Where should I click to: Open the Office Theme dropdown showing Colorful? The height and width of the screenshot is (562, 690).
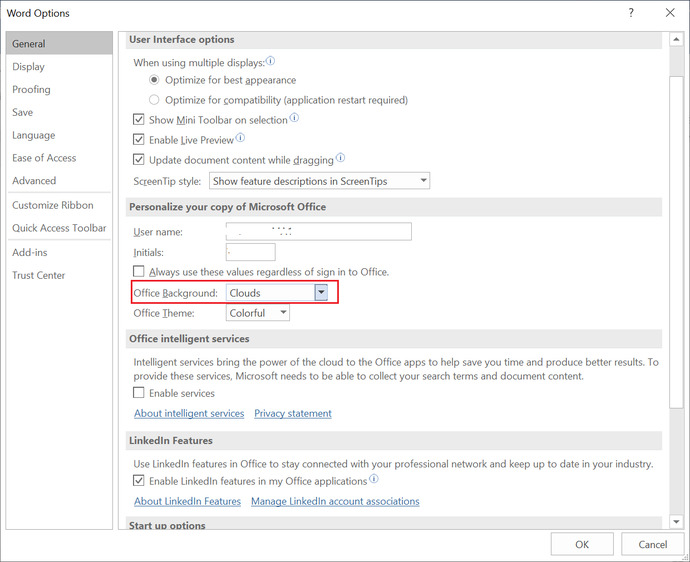pos(258,313)
